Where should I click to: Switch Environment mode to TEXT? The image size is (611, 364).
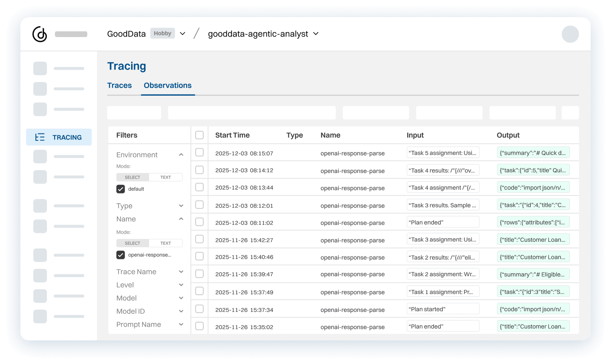(x=165, y=178)
